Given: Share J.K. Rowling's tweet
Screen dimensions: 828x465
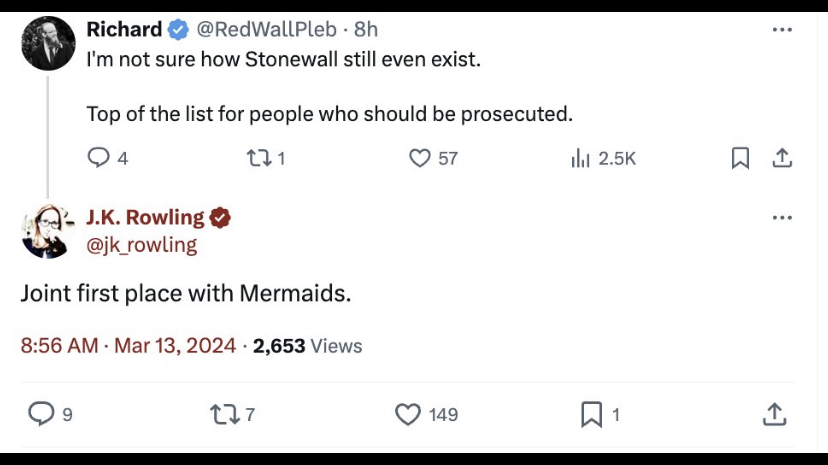Looking at the screenshot, I should 774,413.
